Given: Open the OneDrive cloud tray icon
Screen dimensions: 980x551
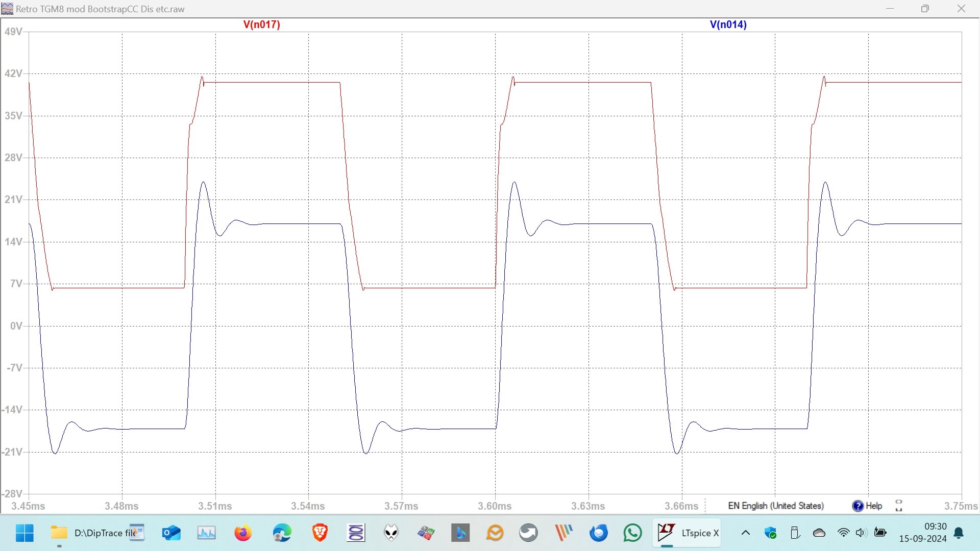Looking at the screenshot, I should pos(819,533).
